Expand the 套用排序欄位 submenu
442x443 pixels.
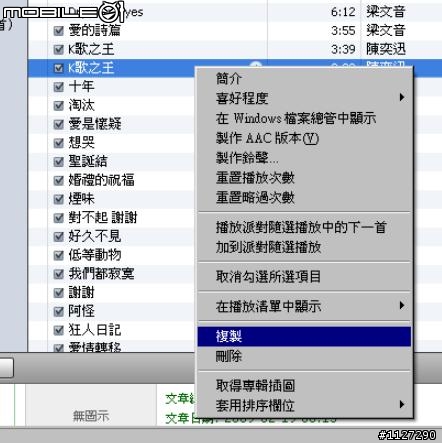304,405
